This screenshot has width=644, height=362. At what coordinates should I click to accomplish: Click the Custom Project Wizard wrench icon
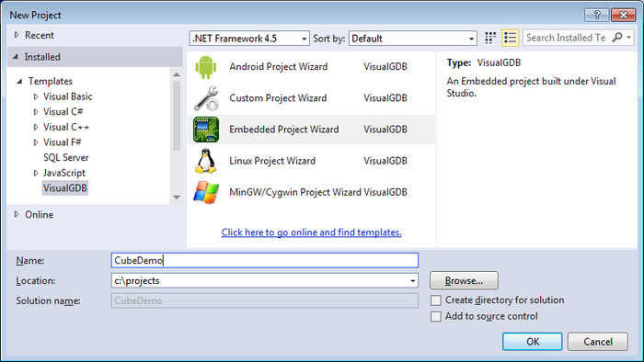[x=206, y=98]
